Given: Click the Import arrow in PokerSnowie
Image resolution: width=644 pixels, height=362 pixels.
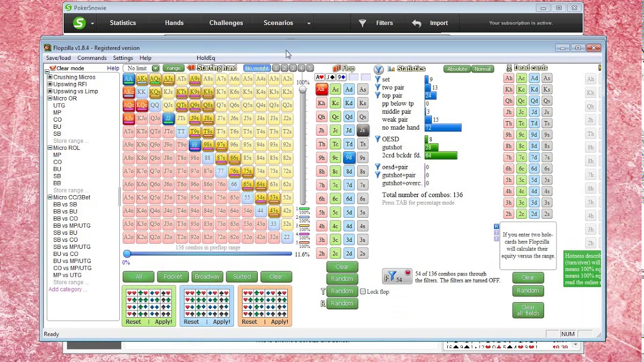Looking at the screenshot, I should click(417, 23).
